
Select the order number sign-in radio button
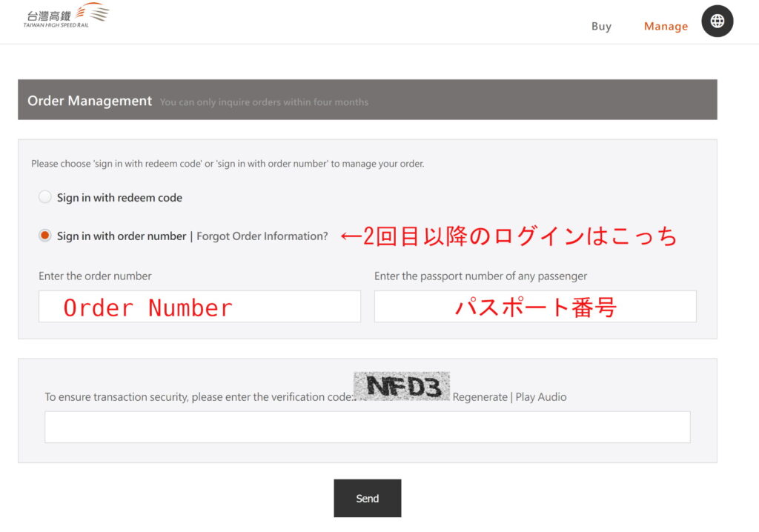[x=45, y=236]
